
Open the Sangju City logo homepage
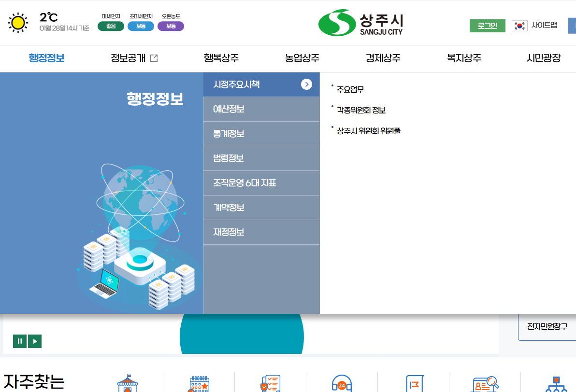coord(360,23)
